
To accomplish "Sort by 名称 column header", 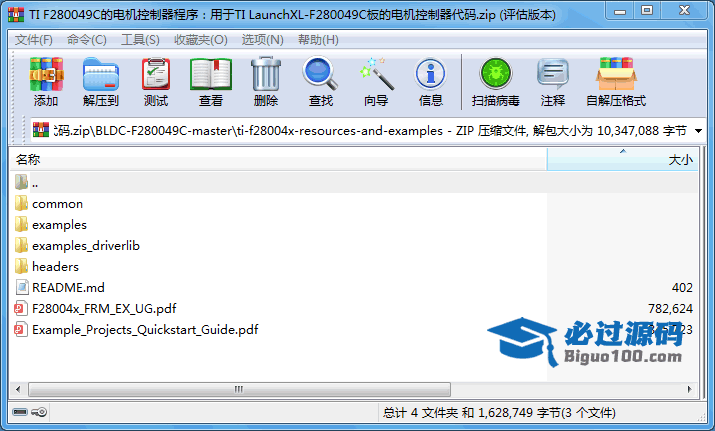I will (x=278, y=160).
